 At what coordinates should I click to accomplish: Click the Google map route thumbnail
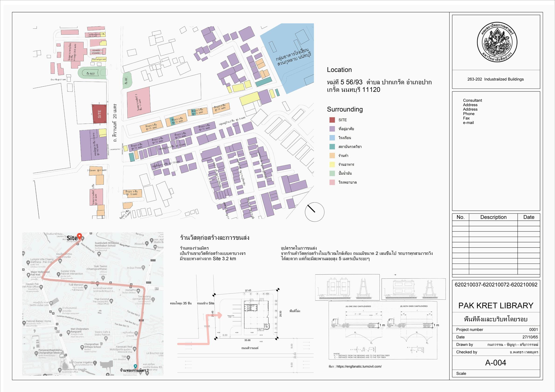coord(93,304)
